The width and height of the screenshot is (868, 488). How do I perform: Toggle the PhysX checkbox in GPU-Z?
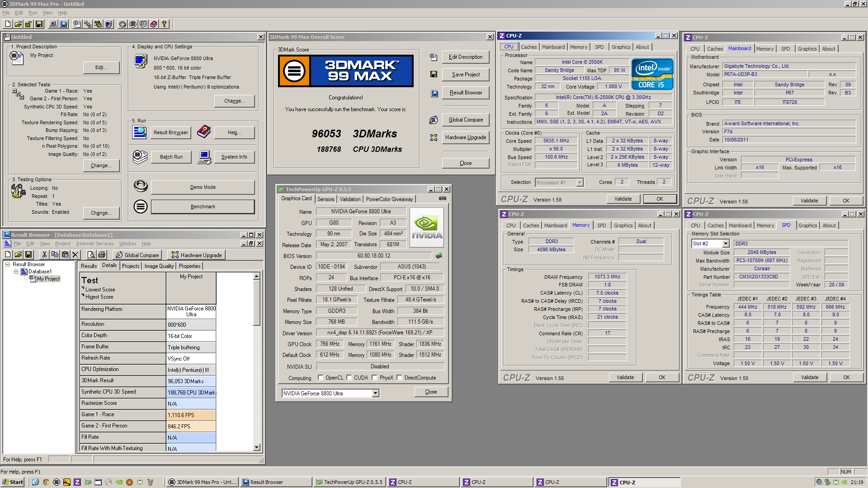click(374, 378)
